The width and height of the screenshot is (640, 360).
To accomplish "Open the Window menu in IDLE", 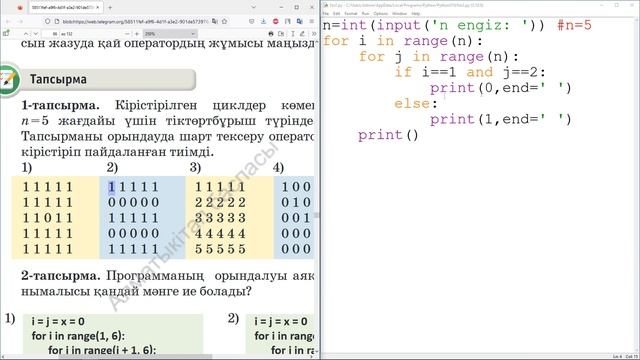I will tap(400, 13).
